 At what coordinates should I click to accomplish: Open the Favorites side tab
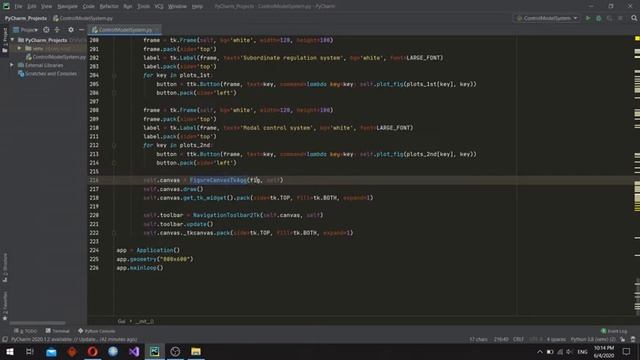pos(5,305)
